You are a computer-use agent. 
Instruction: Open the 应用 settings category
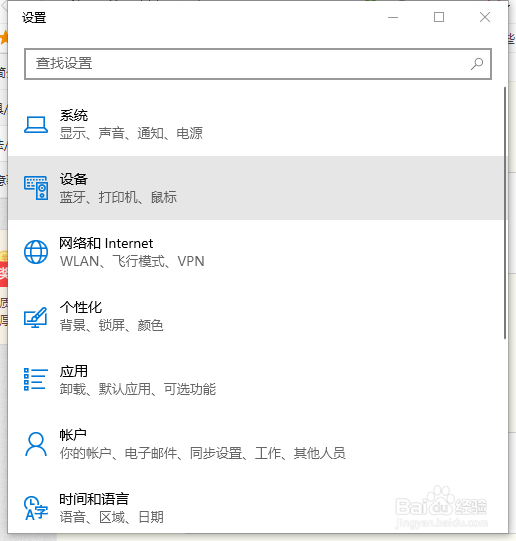[x=256, y=380]
